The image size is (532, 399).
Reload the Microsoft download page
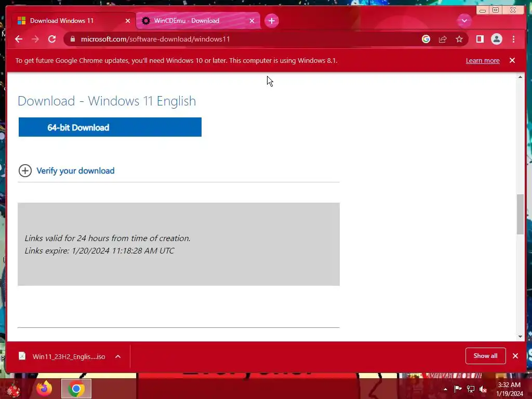click(52, 39)
